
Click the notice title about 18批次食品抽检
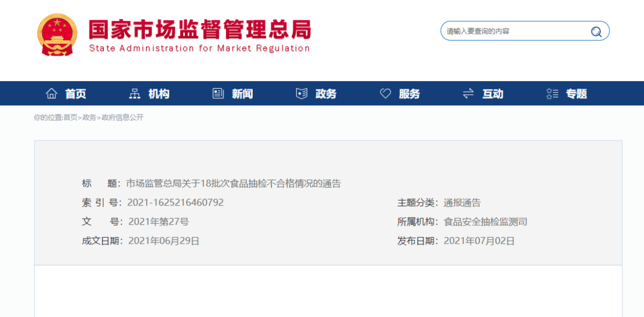[233, 184]
